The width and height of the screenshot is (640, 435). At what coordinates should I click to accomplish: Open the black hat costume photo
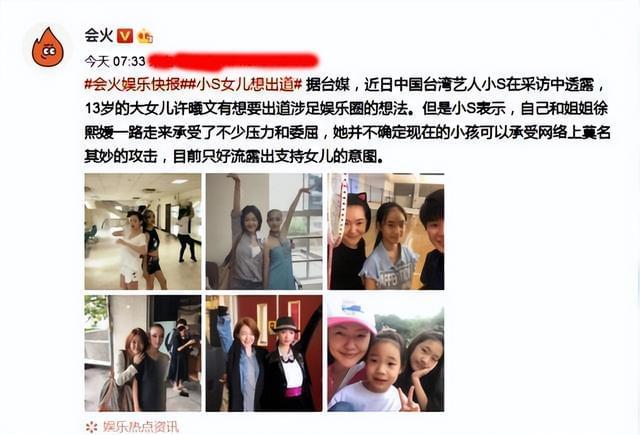pos(264,353)
